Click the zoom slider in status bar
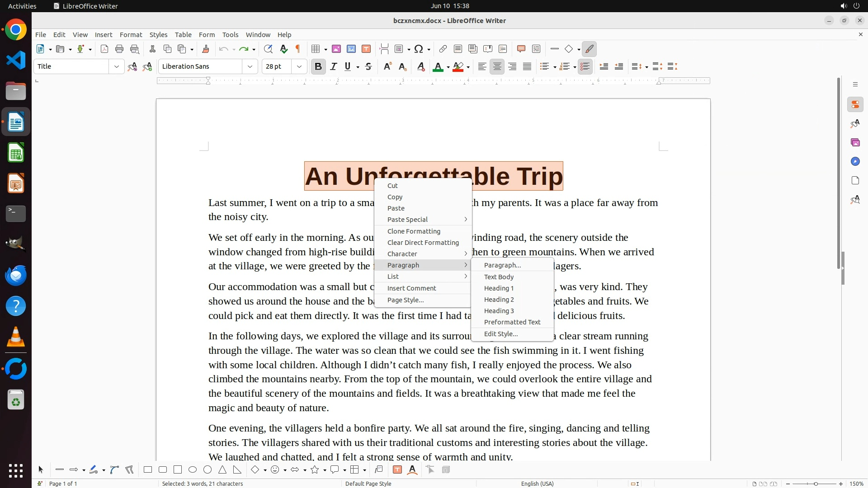The width and height of the screenshot is (868, 488). [815, 484]
